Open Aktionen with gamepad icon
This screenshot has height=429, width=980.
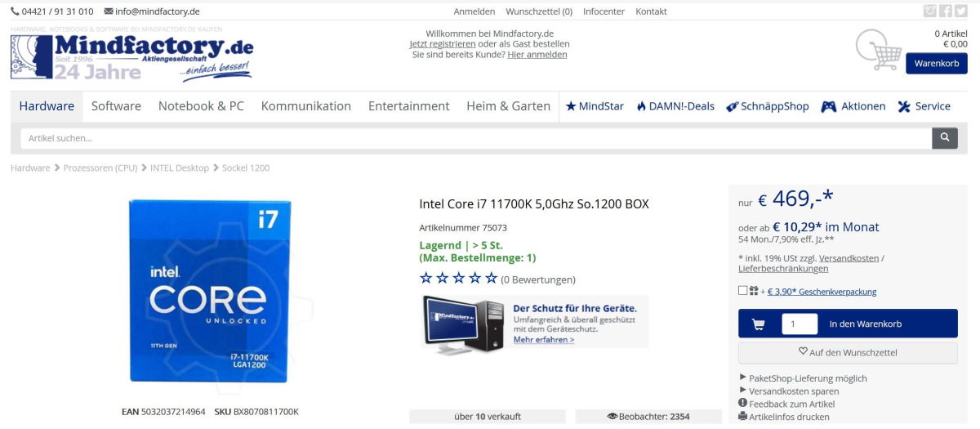coord(853,106)
